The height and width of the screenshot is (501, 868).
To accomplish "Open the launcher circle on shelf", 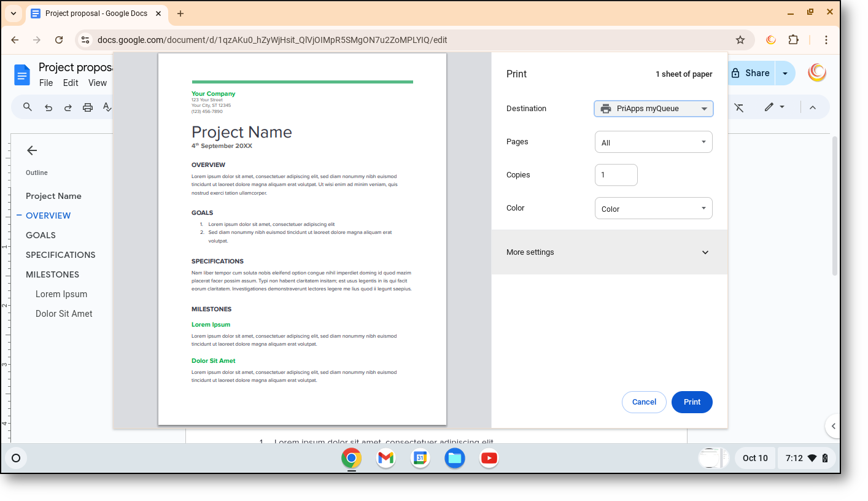I will pos(16,458).
